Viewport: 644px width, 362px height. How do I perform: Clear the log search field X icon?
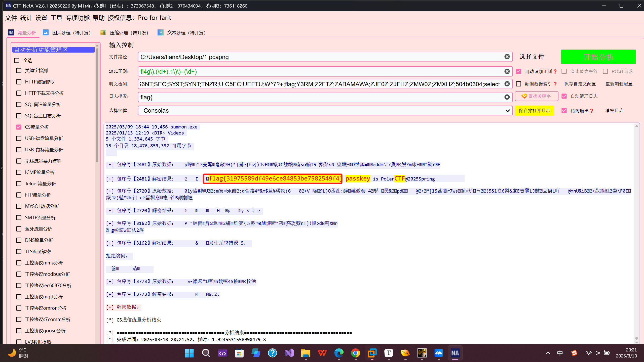coord(507,97)
